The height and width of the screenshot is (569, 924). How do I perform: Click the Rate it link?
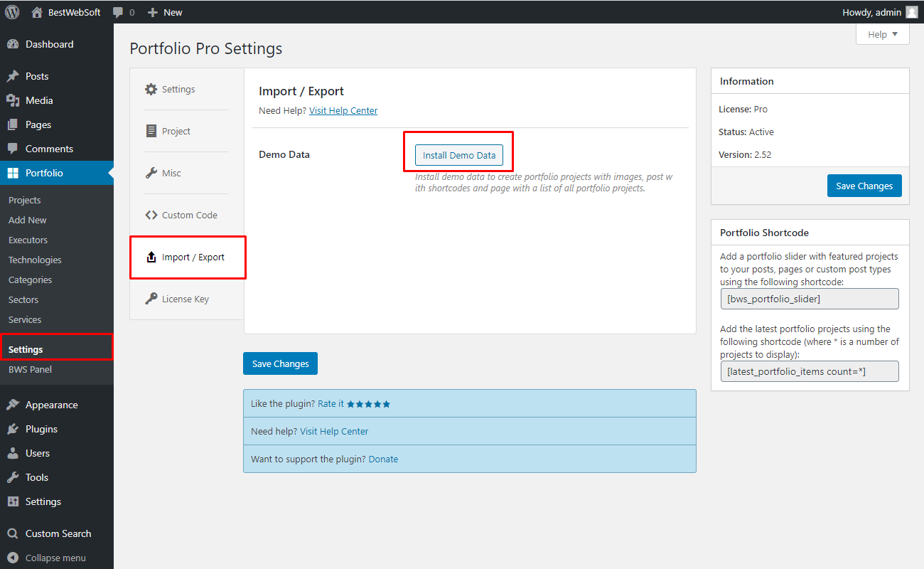331,403
